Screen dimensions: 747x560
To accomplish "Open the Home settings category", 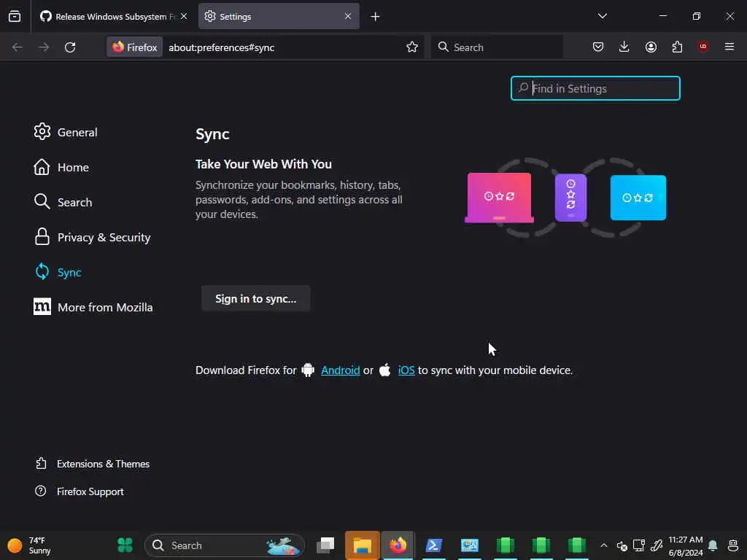I will 61,167.
